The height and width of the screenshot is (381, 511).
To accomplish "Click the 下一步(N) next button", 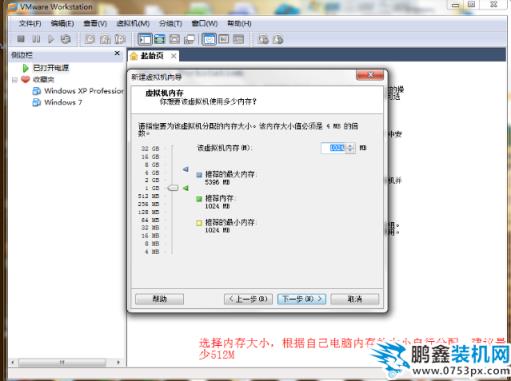I will pyautogui.click(x=302, y=299).
